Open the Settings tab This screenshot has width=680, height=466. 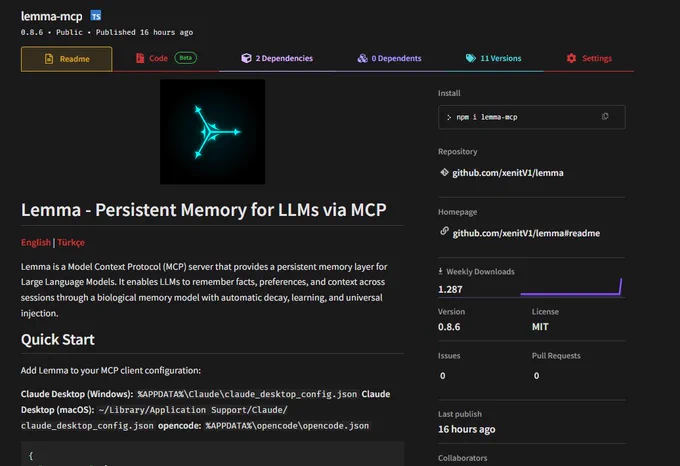(589, 58)
